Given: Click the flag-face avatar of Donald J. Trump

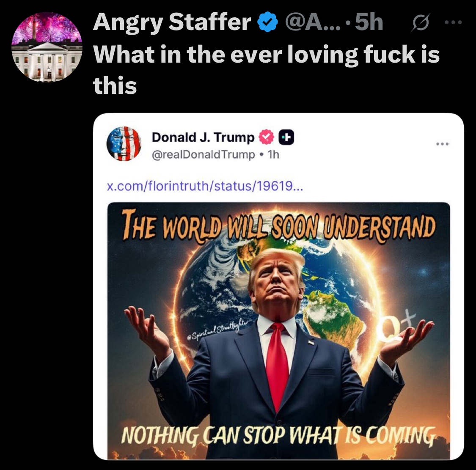Looking at the screenshot, I should click(x=124, y=143).
